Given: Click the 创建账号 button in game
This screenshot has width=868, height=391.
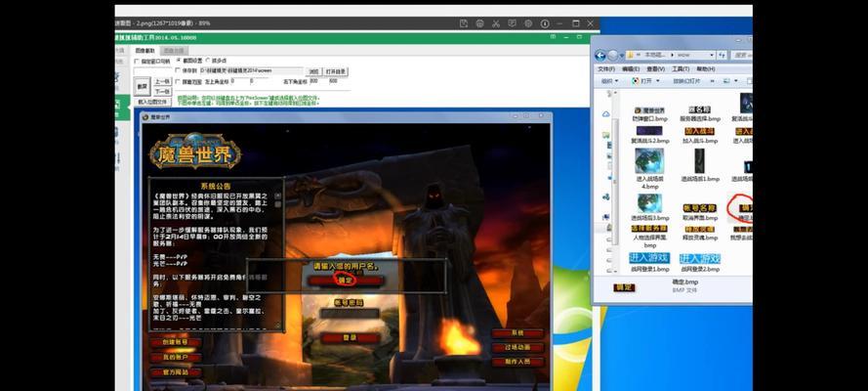Looking at the screenshot, I should 176,342.
